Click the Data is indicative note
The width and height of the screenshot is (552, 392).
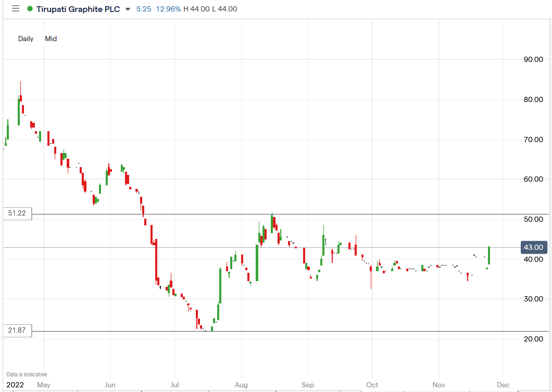tap(27, 374)
